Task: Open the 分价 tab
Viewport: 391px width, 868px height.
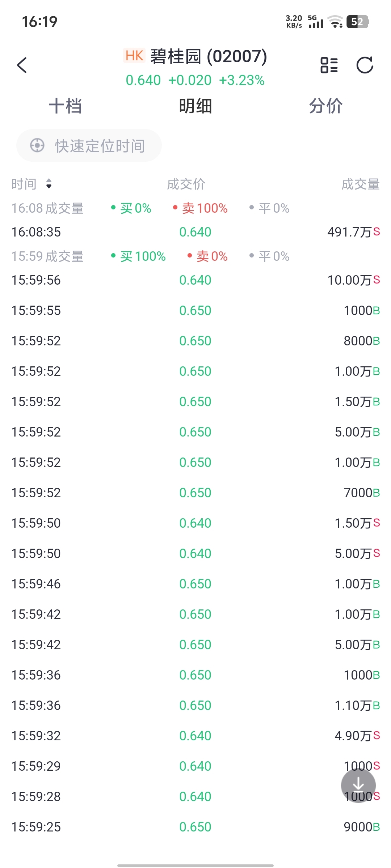Action: 326,106
